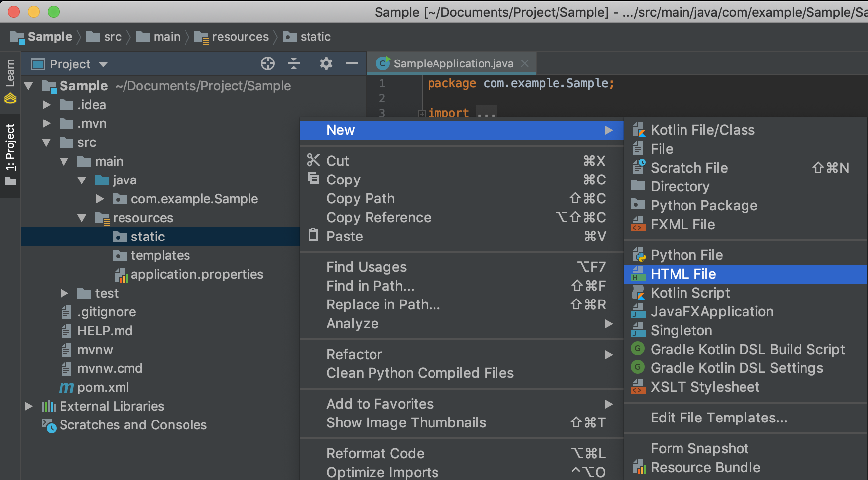
Task: Open the Project view dropdown
Action: click(103, 64)
